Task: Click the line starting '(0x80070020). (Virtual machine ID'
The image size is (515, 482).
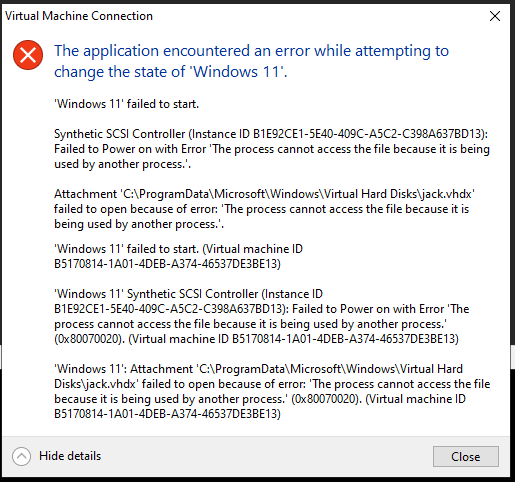Action: click(x=256, y=339)
